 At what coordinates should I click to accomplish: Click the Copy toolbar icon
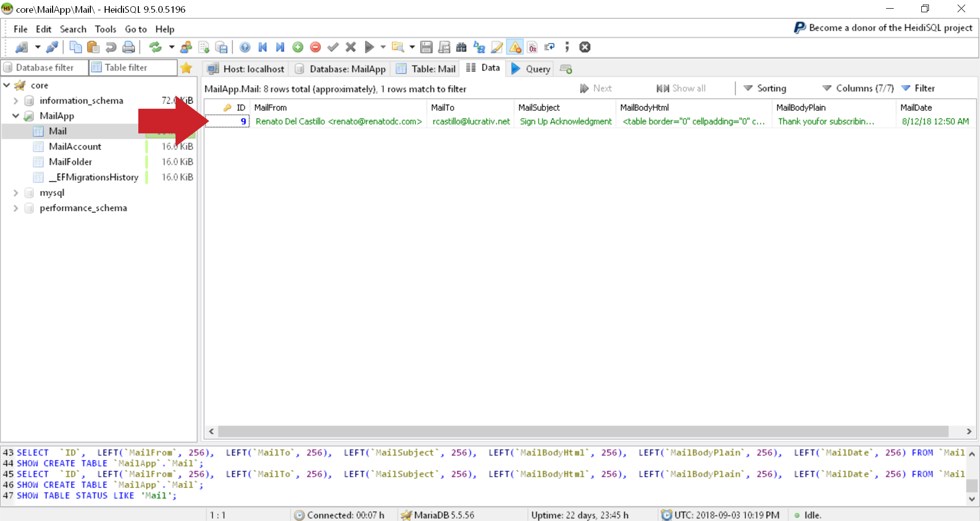tap(76, 48)
